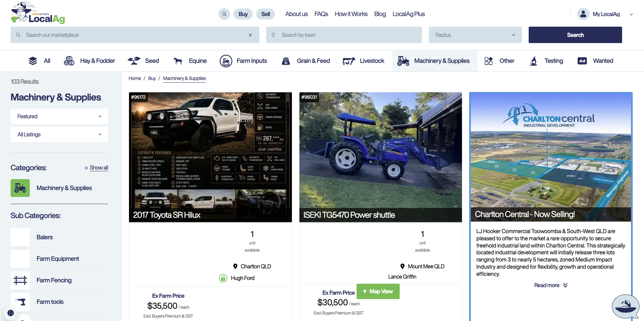Open the Blog link
Image resolution: width=644 pixels, height=321 pixels.
tap(380, 14)
